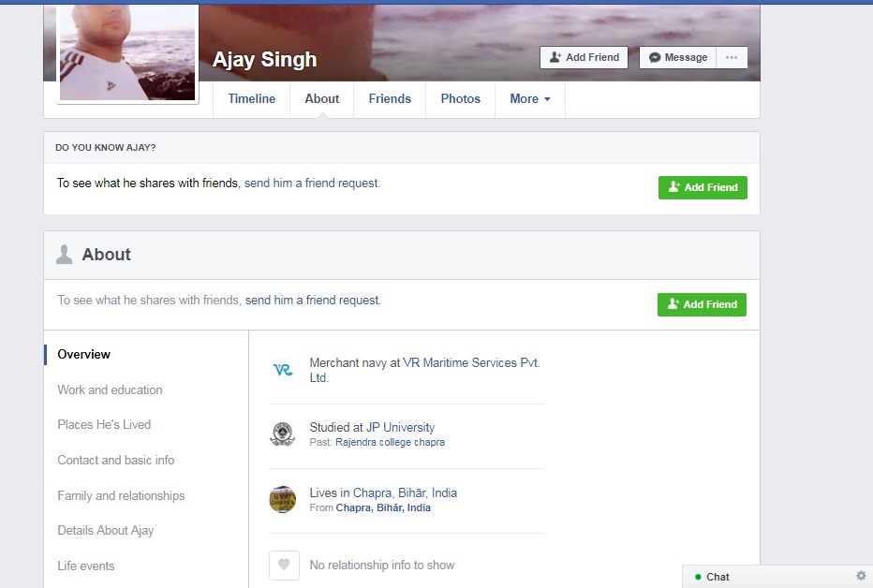
Task: Open Places He's Lived section
Action: tap(104, 424)
